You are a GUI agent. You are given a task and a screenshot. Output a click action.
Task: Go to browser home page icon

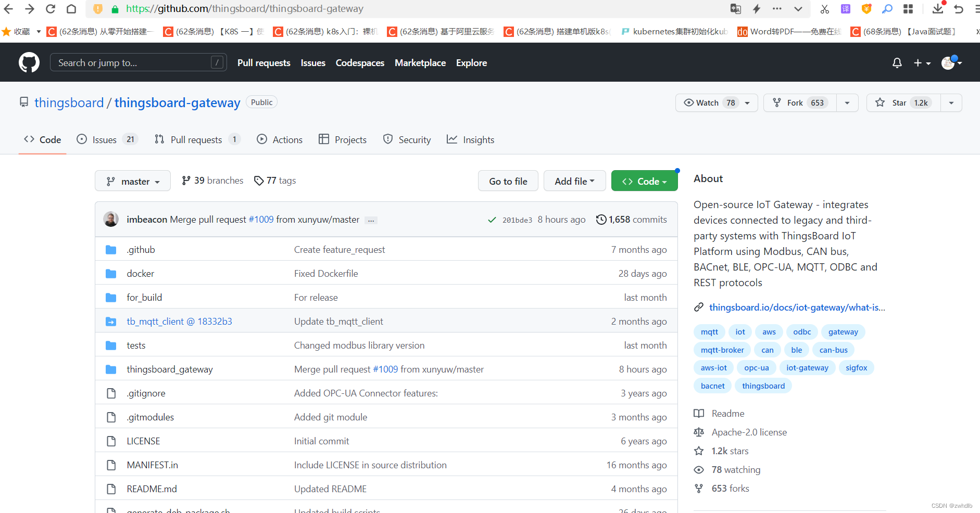(71, 9)
